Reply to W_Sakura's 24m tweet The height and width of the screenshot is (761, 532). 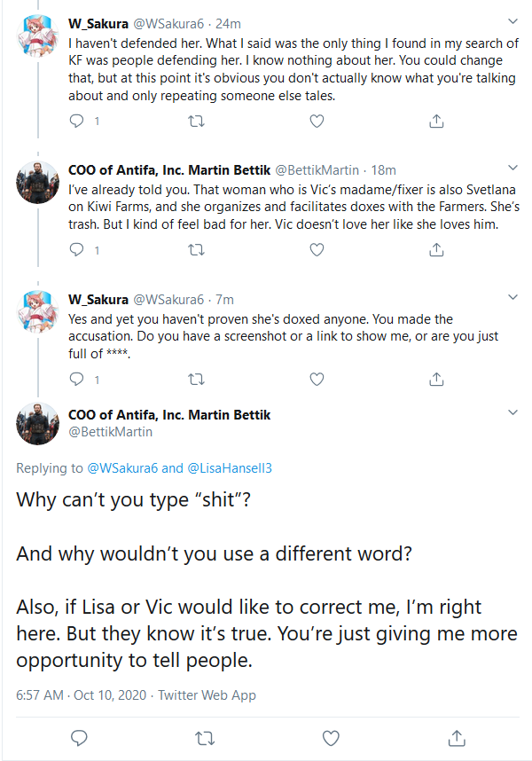pyautogui.click(x=76, y=121)
